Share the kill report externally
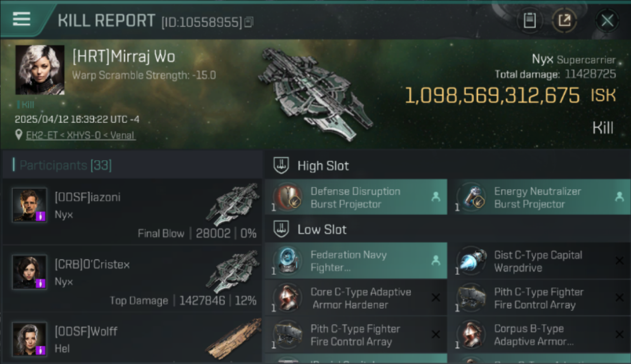The width and height of the screenshot is (631, 364). click(565, 20)
